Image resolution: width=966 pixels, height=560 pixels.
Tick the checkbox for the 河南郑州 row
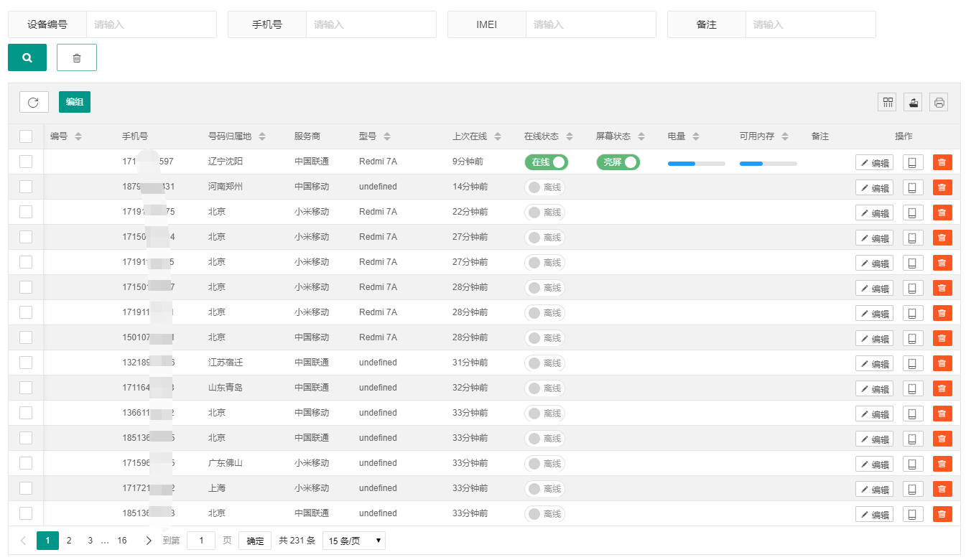click(26, 187)
